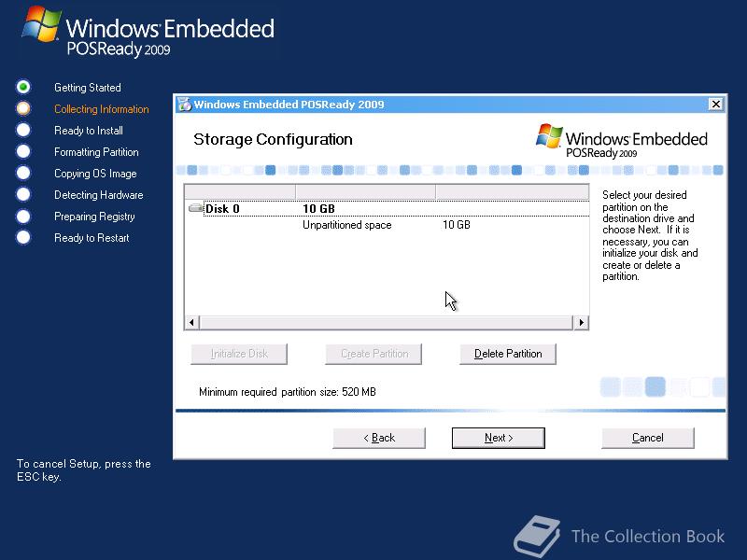Click the 10 GB unpartitioned size value
Image resolution: width=747 pixels, height=560 pixels.
[456, 225]
